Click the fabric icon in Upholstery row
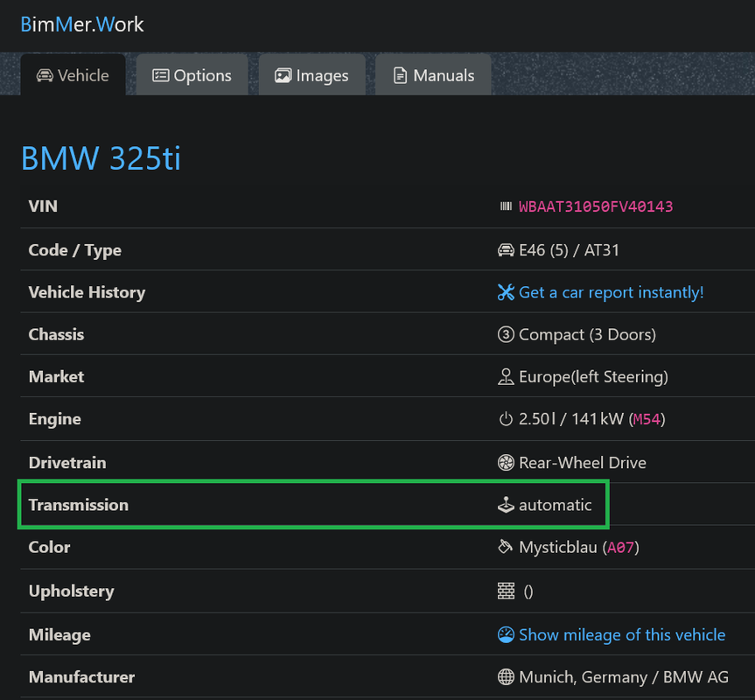 506,591
